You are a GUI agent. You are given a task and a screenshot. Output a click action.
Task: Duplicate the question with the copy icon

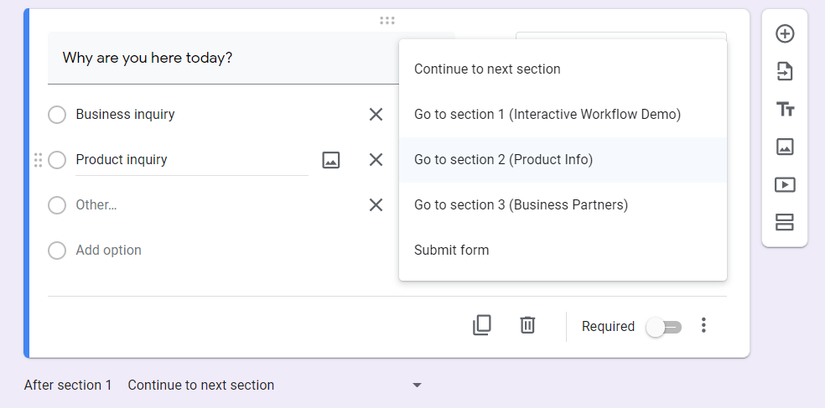click(482, 325)
